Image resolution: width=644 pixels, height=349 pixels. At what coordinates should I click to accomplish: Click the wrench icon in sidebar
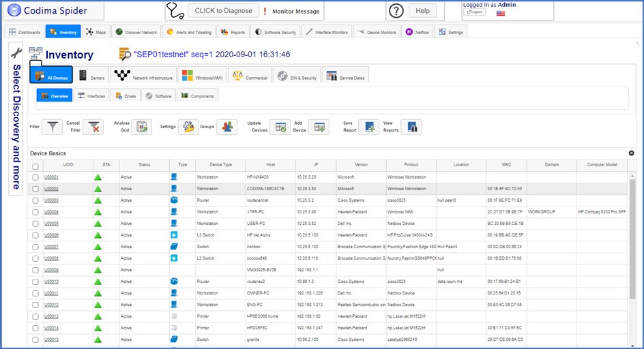point(16,52)
